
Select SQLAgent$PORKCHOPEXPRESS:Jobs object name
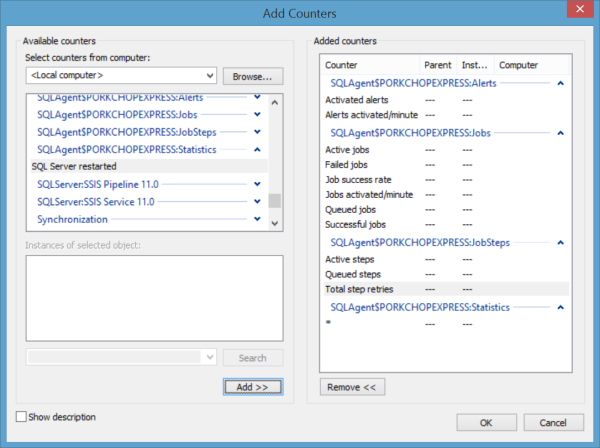click(x=117, y=114)
